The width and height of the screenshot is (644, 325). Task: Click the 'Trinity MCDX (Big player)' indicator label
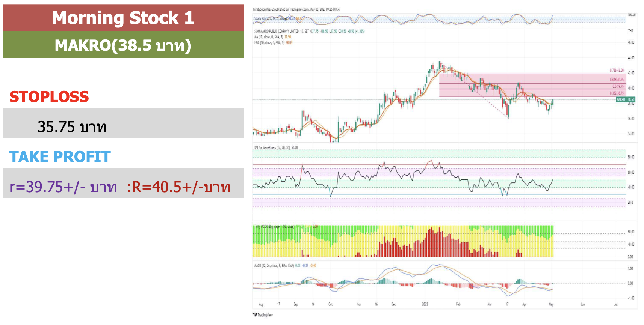coord(274,226)
